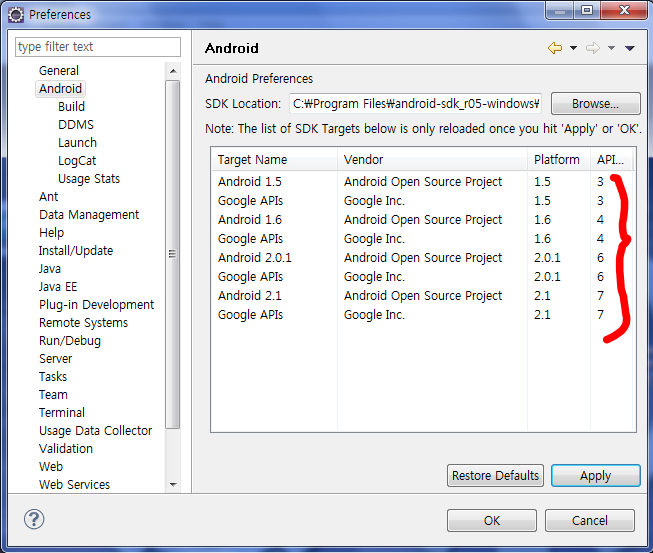
Task: Select the Android 1.6 target row
Action: pos(423,219)
